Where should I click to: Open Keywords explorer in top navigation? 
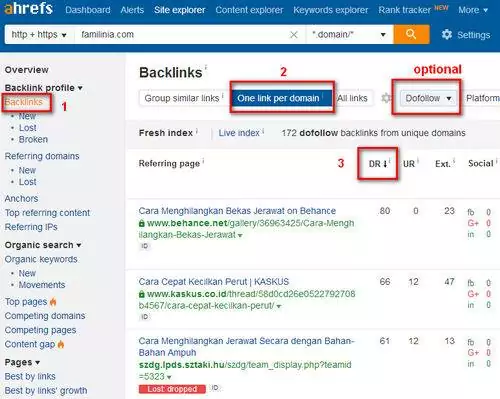[x=331, y=10]
